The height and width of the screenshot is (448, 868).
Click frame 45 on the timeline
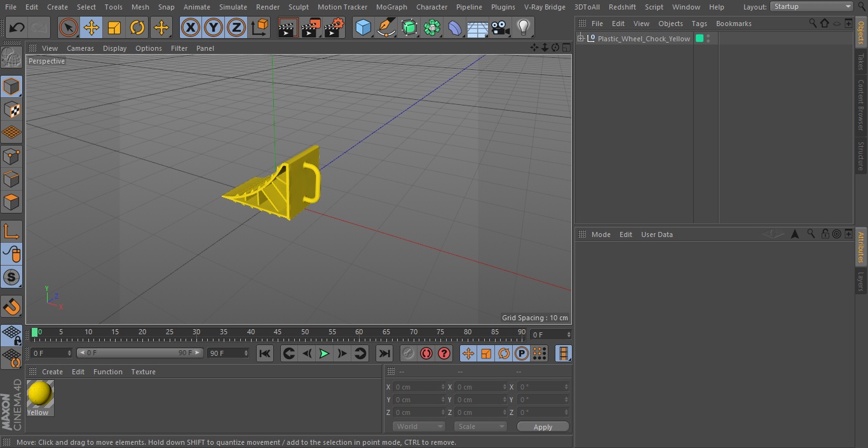[278, 332]
